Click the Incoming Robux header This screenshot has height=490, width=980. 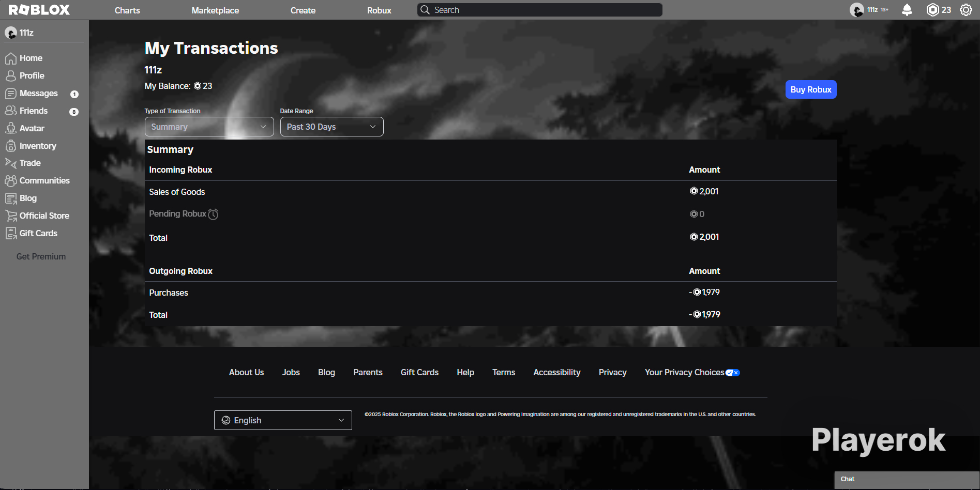180,170
